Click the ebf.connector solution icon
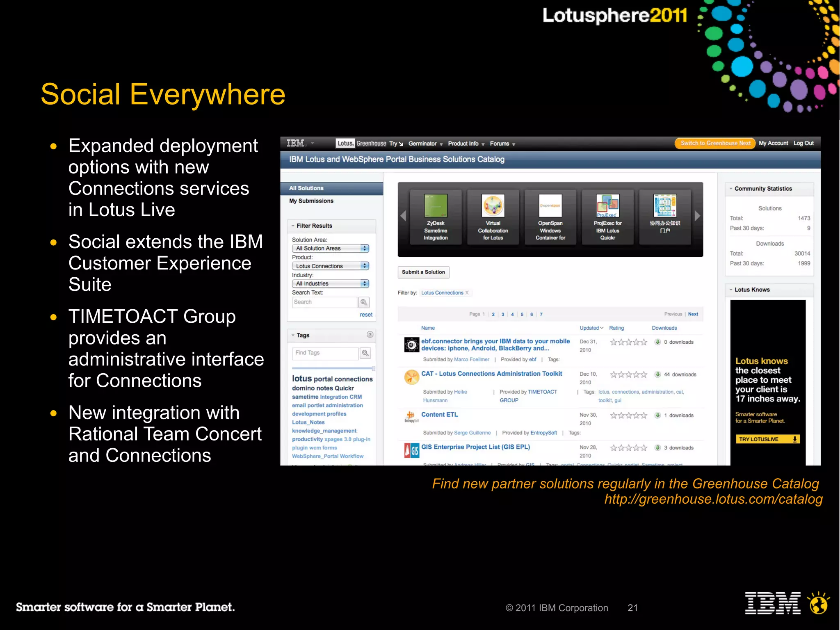The width and height of the screenshot is (840, 630). [x=411, y=345]
